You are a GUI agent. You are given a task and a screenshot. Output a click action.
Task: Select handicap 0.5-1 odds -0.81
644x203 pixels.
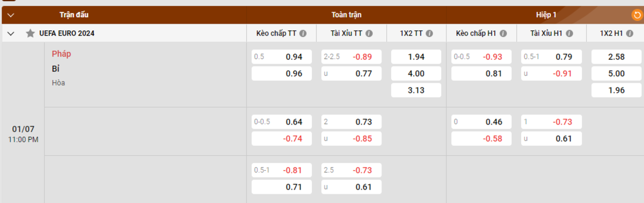(x=281, y=170)
